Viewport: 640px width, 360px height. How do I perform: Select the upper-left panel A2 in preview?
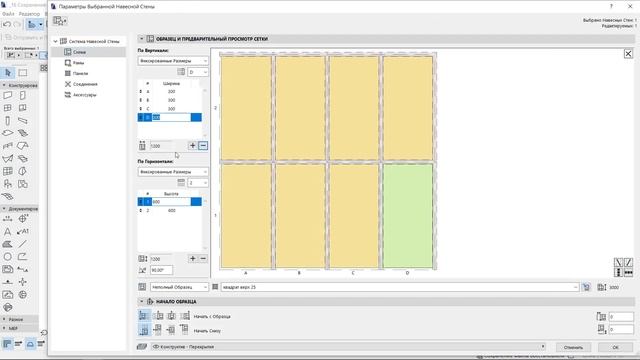246,108
